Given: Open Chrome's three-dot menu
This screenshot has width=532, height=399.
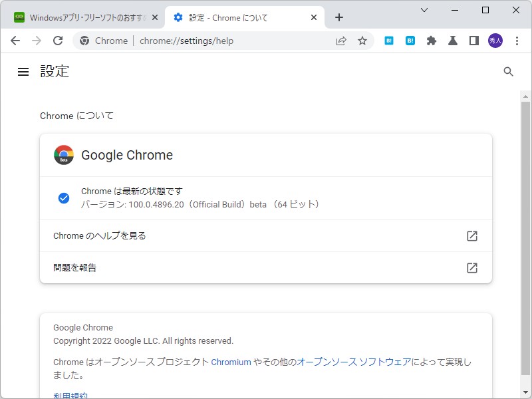Looking at the screenshot, I should 517,41.
